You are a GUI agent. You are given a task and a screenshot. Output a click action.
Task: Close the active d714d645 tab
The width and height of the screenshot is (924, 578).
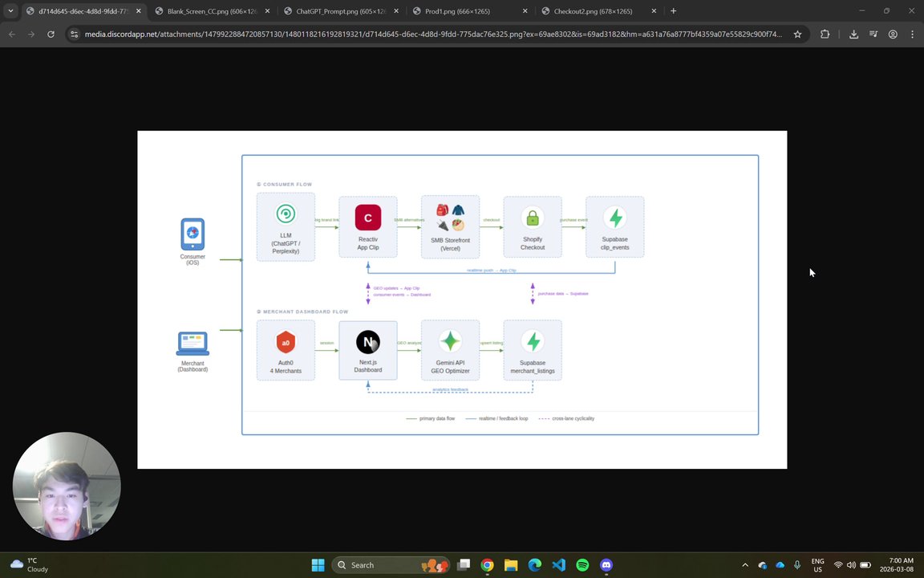click(x=139, y=11)
